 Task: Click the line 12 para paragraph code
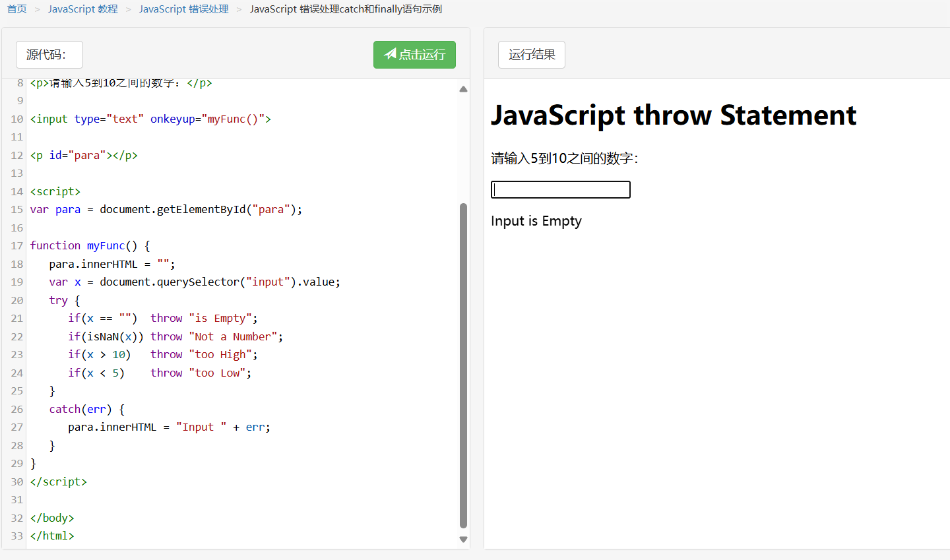(x=84, y=155)
